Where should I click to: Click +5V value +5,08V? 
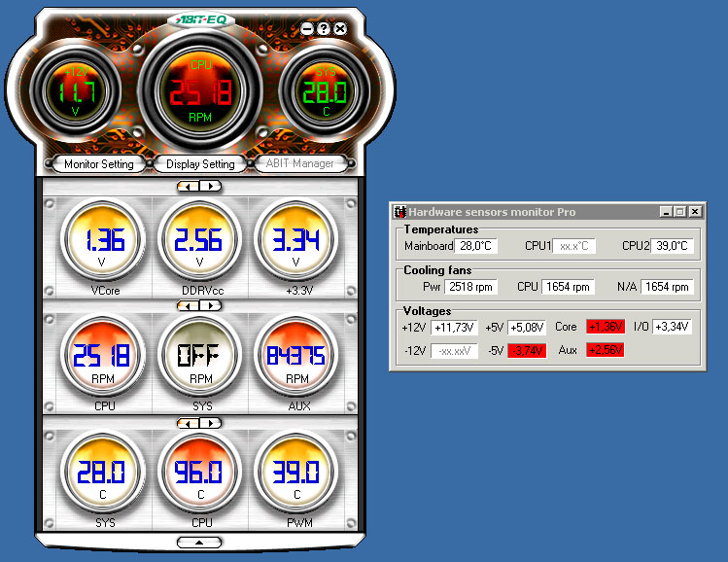527,328
